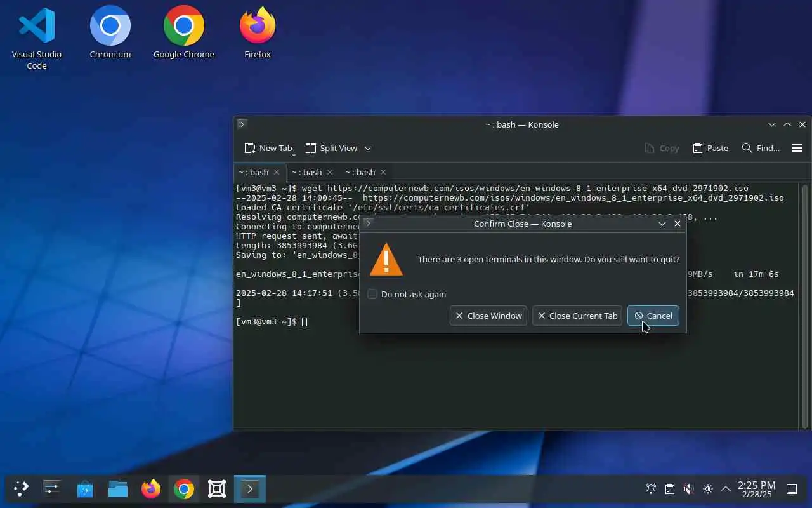Click the Close Current Tab button
Viewport: 812px width, 508px height.
[x=577, y=316]
